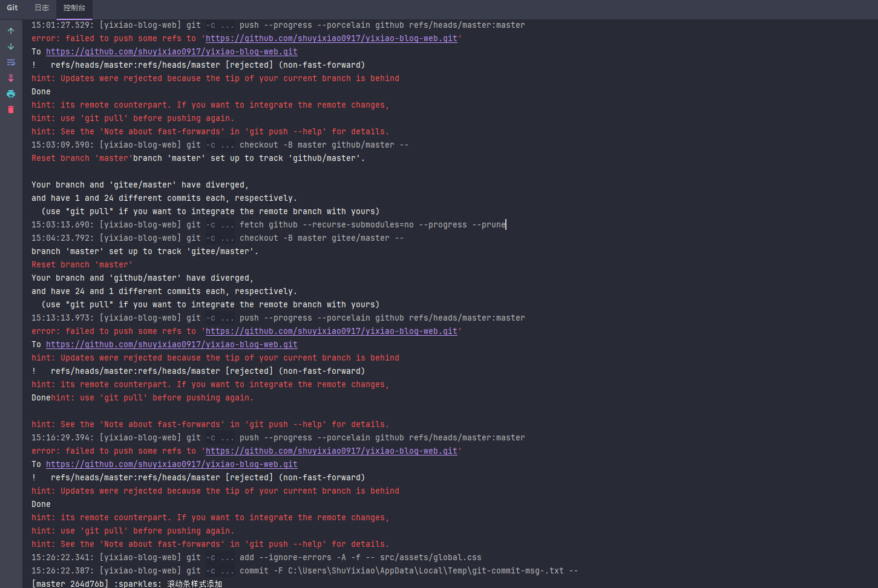Open GitHub link in error line after 15:01:27.529 push
This screenshot has height=588, width=878.
tap(332, 38)
